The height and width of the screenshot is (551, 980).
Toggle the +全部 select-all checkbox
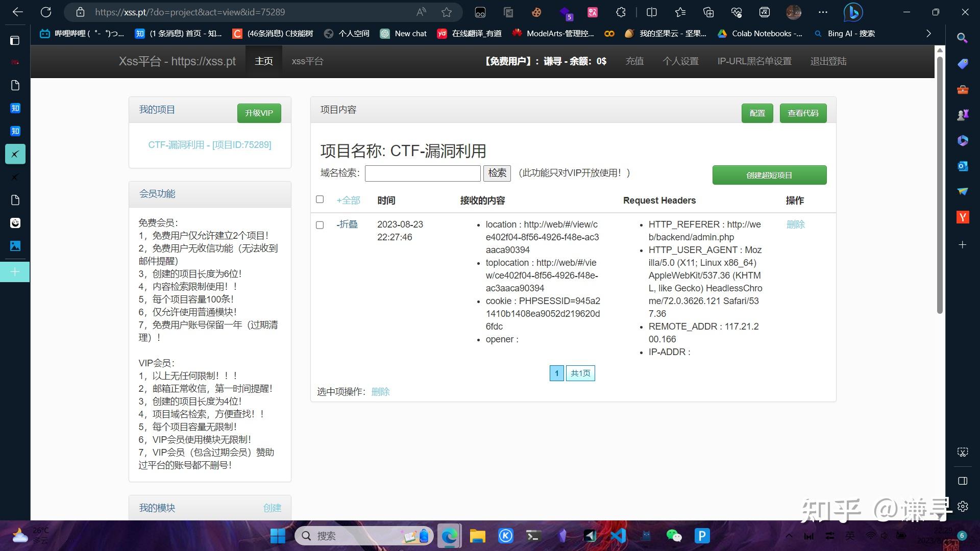(x=320, y=199)
